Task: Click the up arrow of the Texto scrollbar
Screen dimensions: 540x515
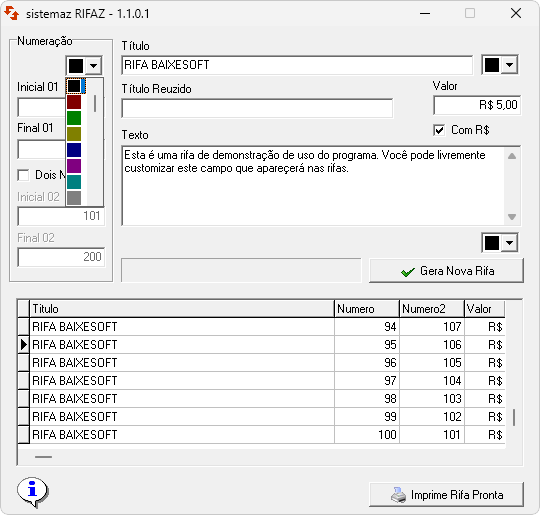Action: pyautogui.click(x=512, y=156)
